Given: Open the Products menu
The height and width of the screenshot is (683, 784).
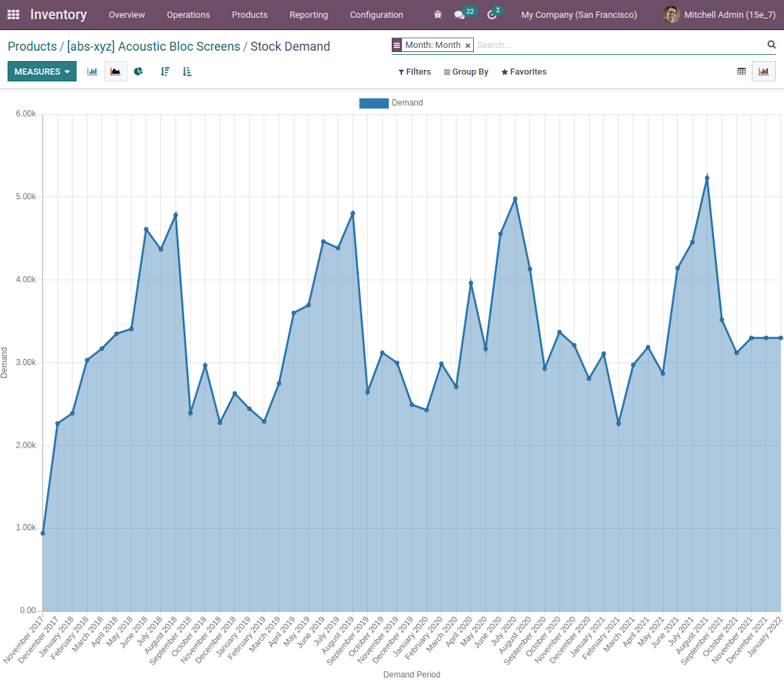Looking at the screenshot, I should pos(250,15).
